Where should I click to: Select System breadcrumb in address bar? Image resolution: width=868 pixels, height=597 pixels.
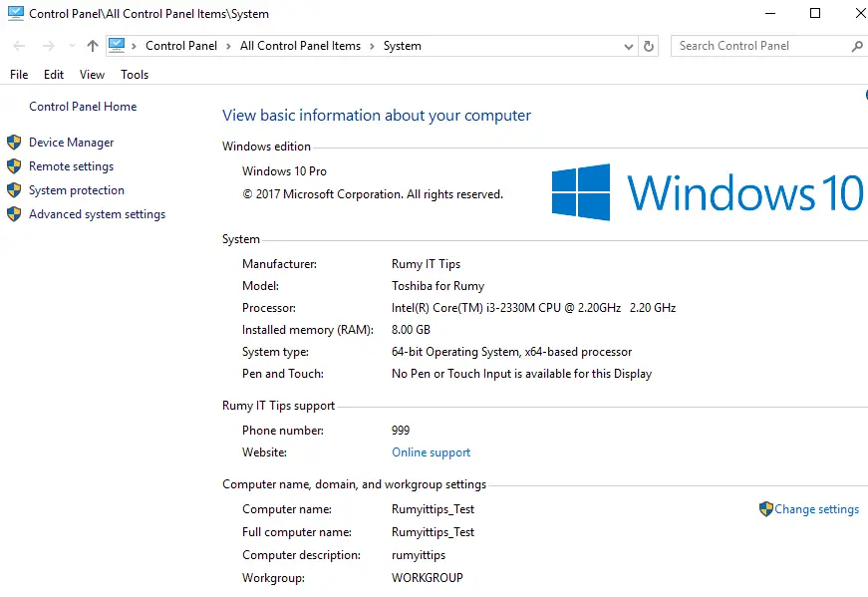tap(403, 46)
